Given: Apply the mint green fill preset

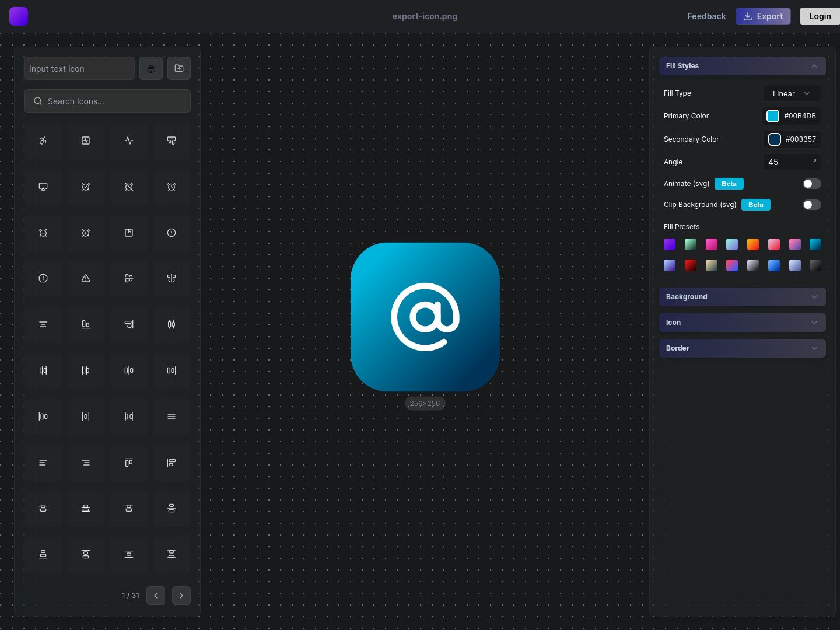Looking at the screenshot, I should [691, 244].
